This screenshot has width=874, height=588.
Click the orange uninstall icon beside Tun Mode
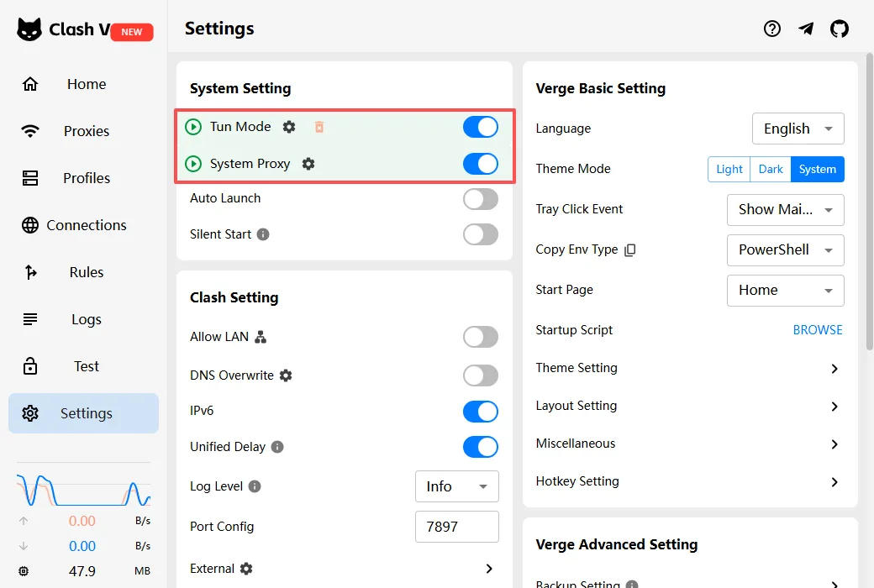coord(319,127)
